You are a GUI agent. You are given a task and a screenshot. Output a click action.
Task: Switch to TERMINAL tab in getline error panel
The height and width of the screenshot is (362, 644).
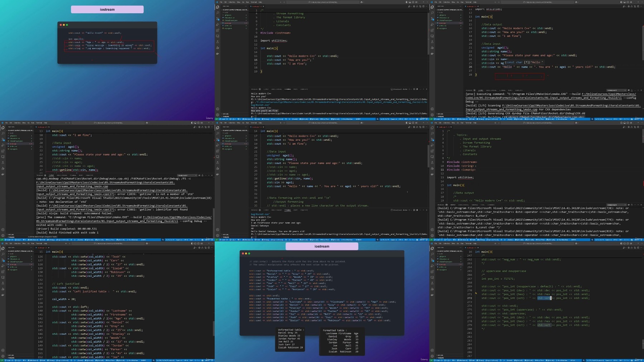[73, 175]
